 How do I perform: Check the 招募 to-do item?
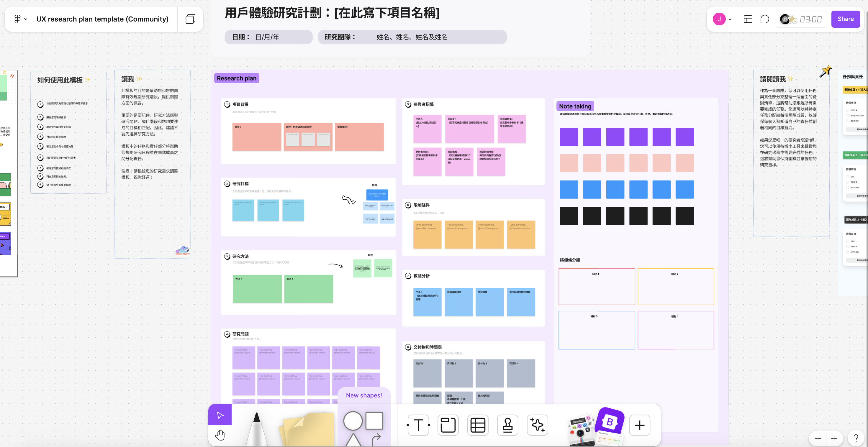(x=848, y=177)
